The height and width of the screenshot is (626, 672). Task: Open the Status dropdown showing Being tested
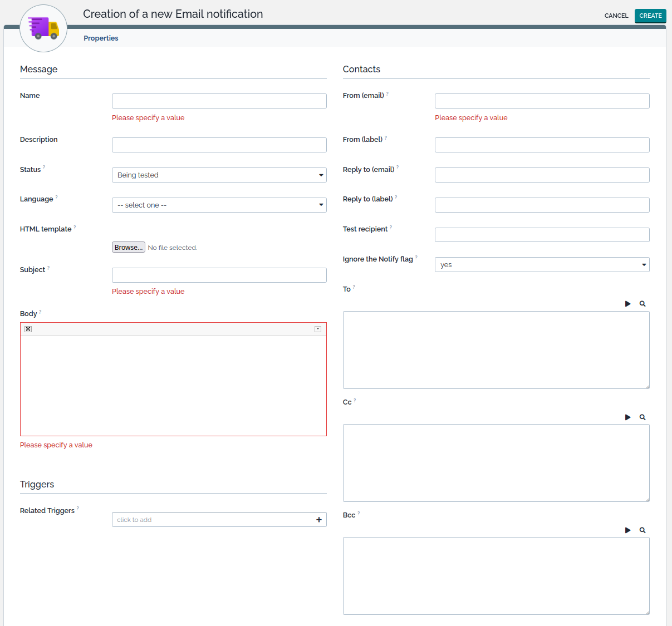[219, 175]
